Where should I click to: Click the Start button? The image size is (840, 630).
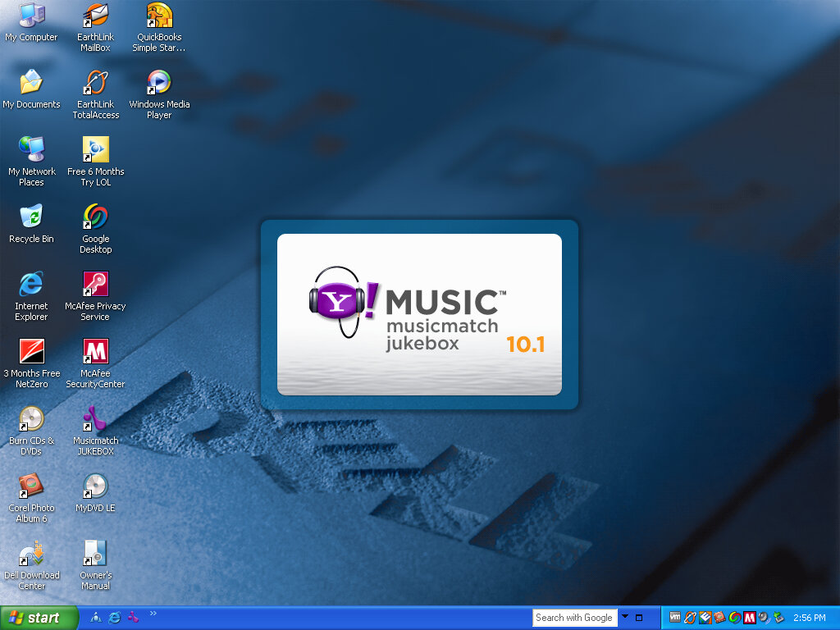pos(39,618)
